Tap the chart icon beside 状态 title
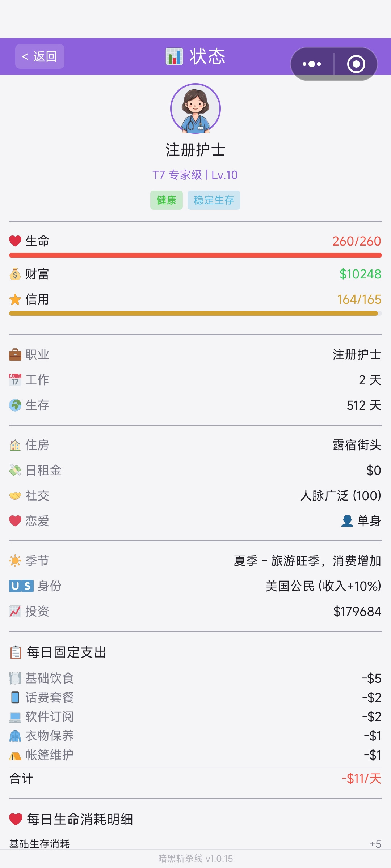Viewport: 391px width, 868px height. [174, 56]
